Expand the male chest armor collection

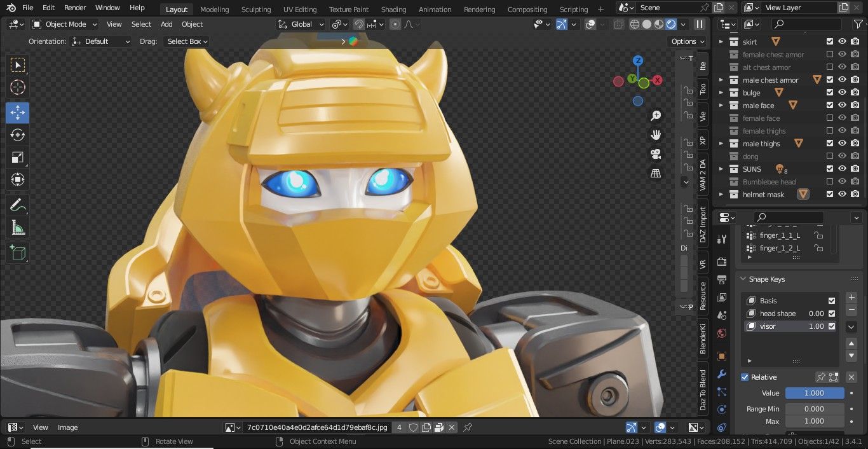click(x=721, y=79)
